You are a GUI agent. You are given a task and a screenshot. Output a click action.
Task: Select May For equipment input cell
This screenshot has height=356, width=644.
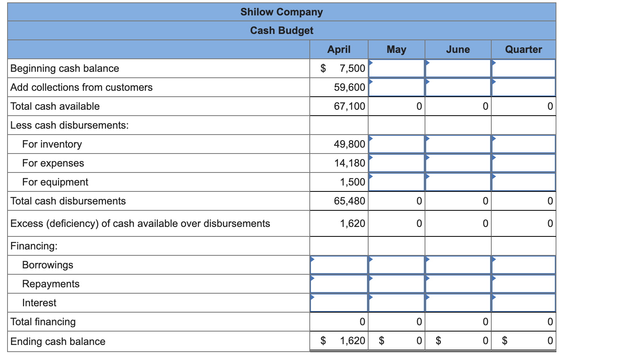click(397, 182)
